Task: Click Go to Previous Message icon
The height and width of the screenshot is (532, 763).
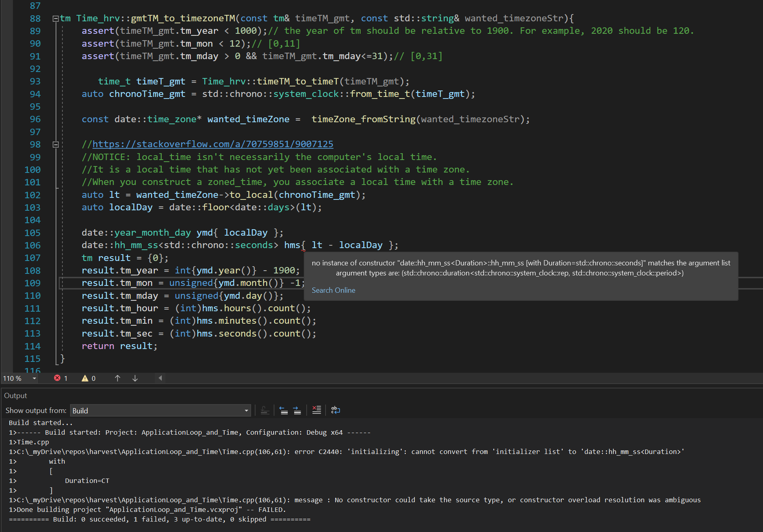Action: click(x=284, y=410)
